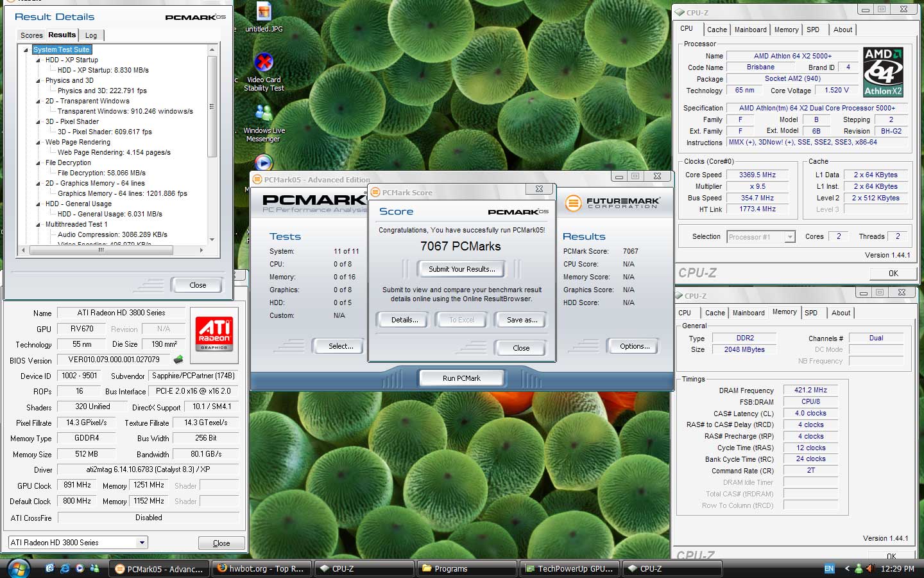This screenshot has height=578, width=924.
Task: Click Close button in GPU-Z window
Action: [x=221, y=543]
